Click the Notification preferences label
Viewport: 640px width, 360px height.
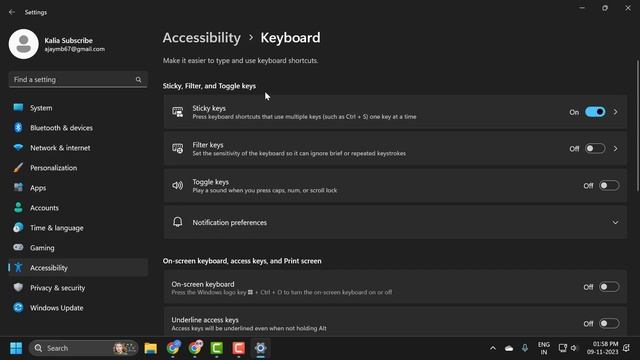229,222
